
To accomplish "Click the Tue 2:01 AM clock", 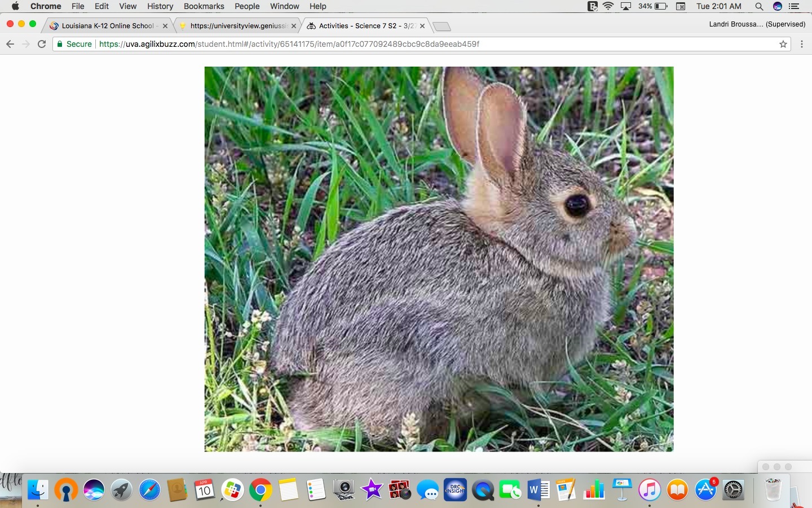I will click(719, 6).
